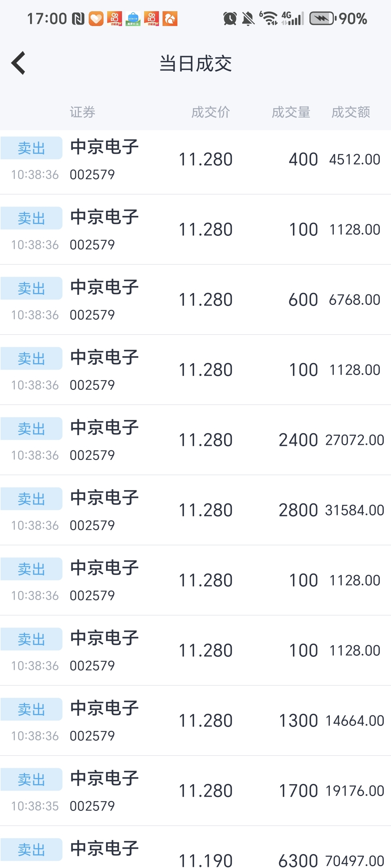Tap the Honor store notification icon
The image size is (391, 868).
[133, 19]
